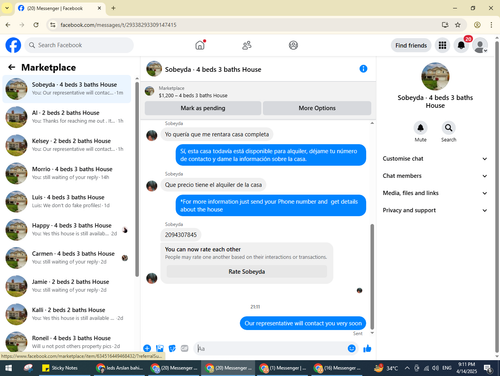500x376 pixels.
Task: Click the 2094307845 message bubble
Action: 181,235
